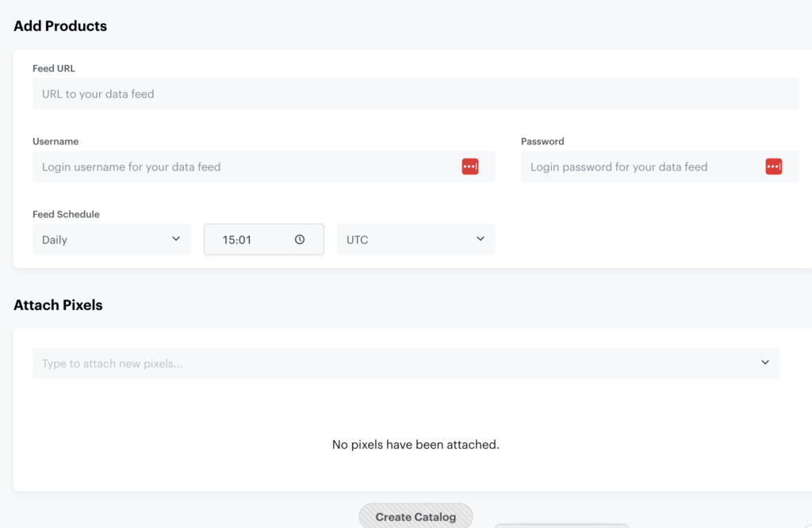The image size is (812, 528).
Task: Focus the Feed URL input field
Action: 416,94
